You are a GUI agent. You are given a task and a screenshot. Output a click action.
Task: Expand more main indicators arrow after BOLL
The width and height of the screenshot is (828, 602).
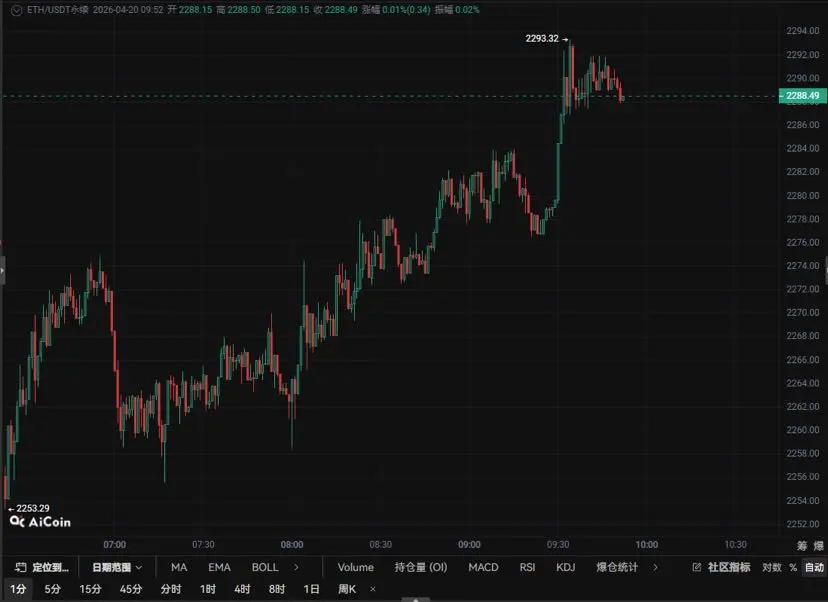click(296, 567)
